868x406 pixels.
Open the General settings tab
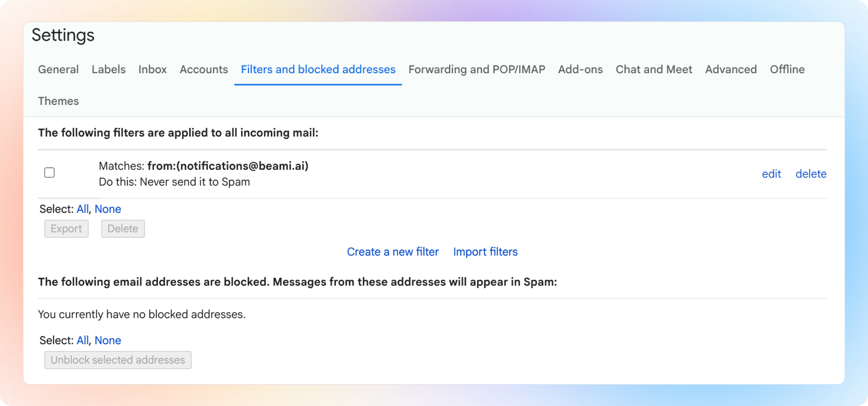point(58,70)
